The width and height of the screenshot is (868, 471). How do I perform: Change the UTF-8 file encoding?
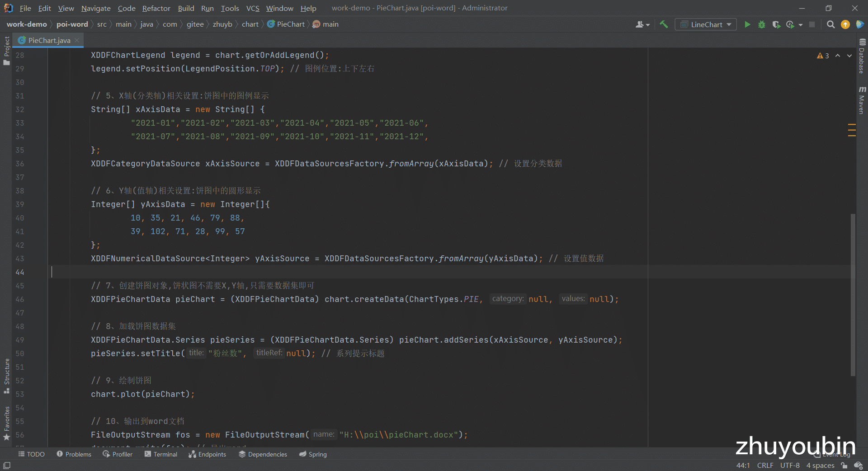pos(790,465)
